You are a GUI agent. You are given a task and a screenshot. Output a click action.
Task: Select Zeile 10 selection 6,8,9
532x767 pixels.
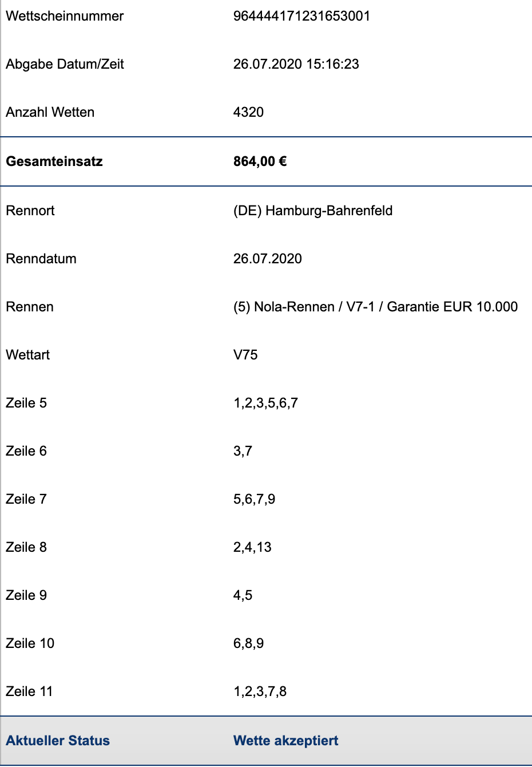pos(248,643)
